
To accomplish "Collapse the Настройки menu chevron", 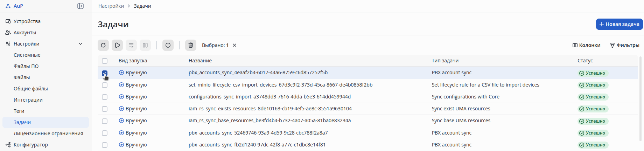I will coord(80,44).
